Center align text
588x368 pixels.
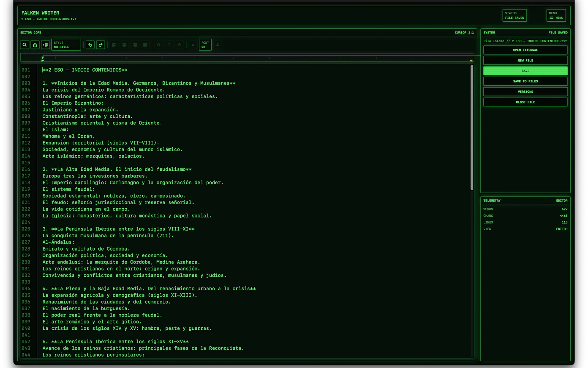[124, 45]
